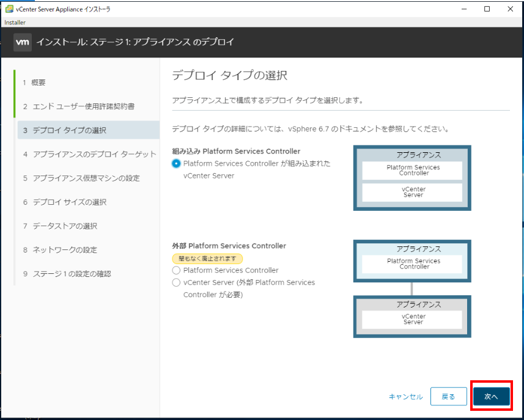Screen dimensions: 524x420
Task: Select vCenter Server external PSC radio option
Action: tap(176, 282)
